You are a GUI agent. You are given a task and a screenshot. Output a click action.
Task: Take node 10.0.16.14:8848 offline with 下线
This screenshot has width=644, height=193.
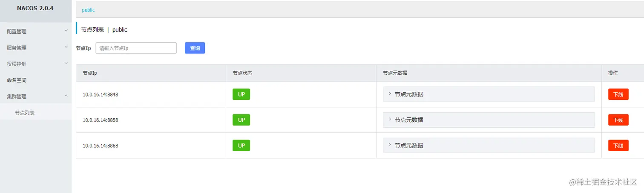(618, 94)
